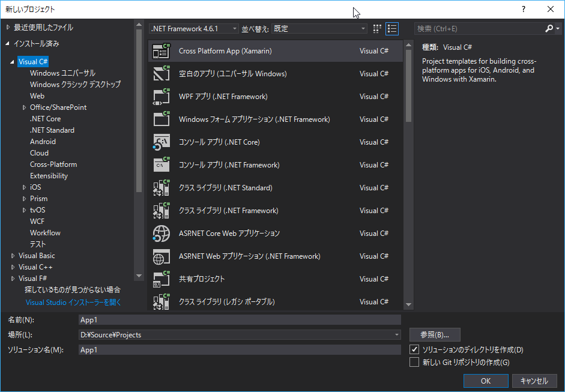Click the search magnifier icon

click(549, 28)
